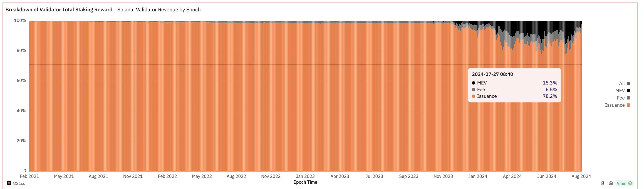Click the 40% y-axis label
Screen dimensions: 644x189
coord(21,111)
